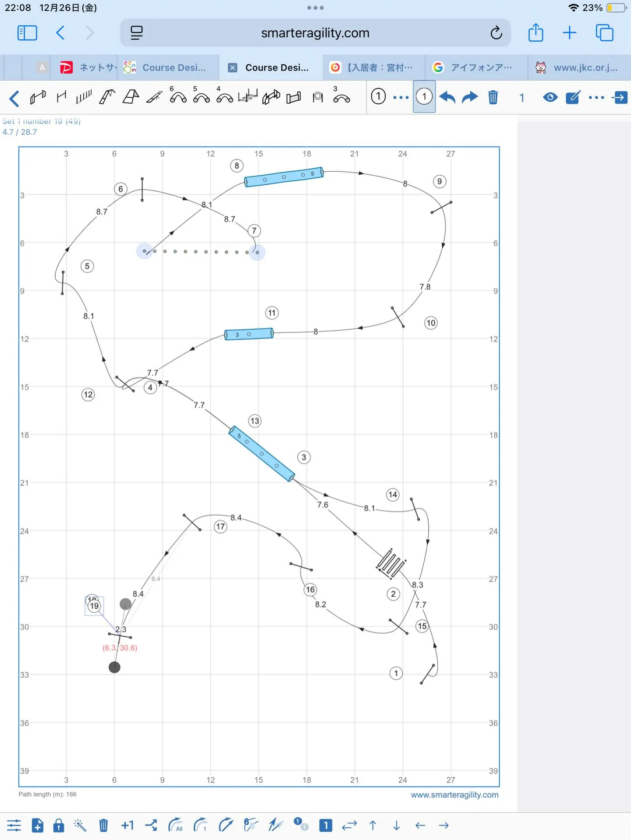Screen dimensions: 631x840
Task: Open the settings sliders panel
Action: coord(14,826)
